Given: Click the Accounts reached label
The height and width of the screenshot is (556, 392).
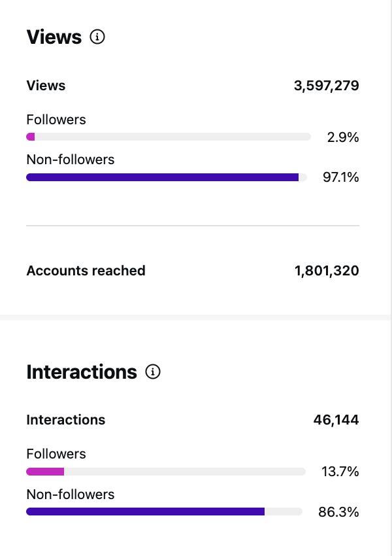Looking at the screenshot, I should point(86,271).
